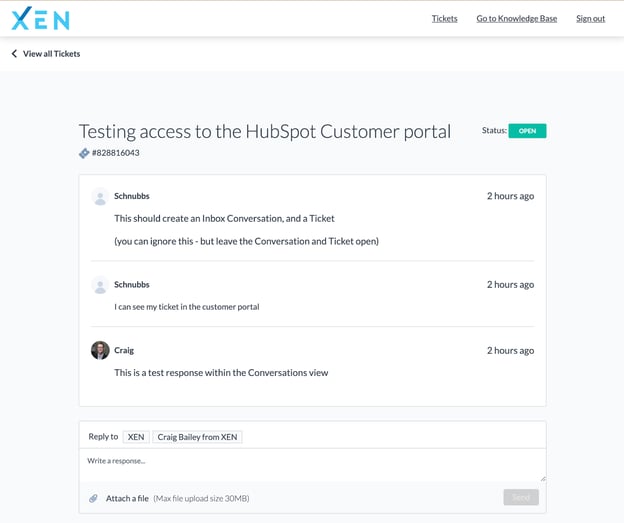
Task: Go to Knowledge Base from the header
Action: [x=516, y=18]
